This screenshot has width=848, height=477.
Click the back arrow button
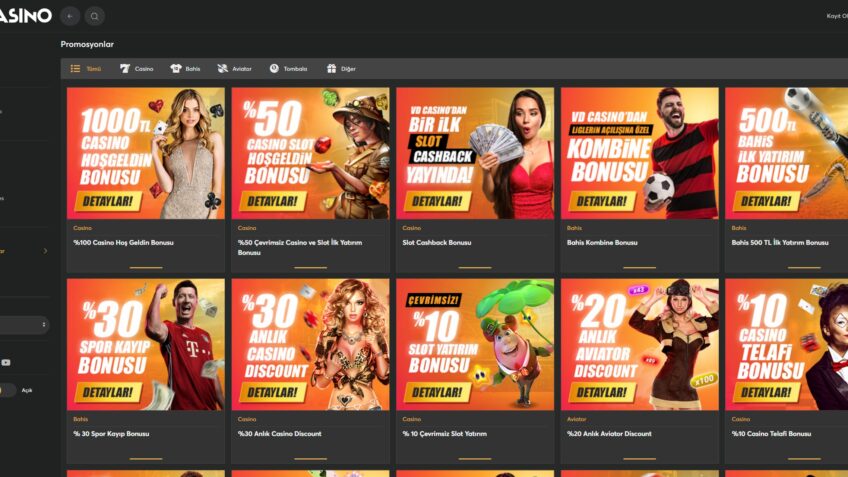tap(70, 16)
